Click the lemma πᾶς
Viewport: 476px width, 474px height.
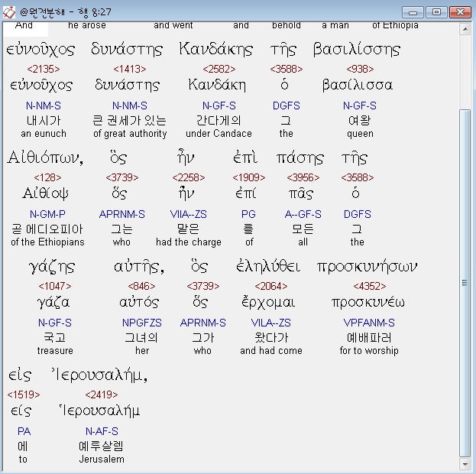300,194
